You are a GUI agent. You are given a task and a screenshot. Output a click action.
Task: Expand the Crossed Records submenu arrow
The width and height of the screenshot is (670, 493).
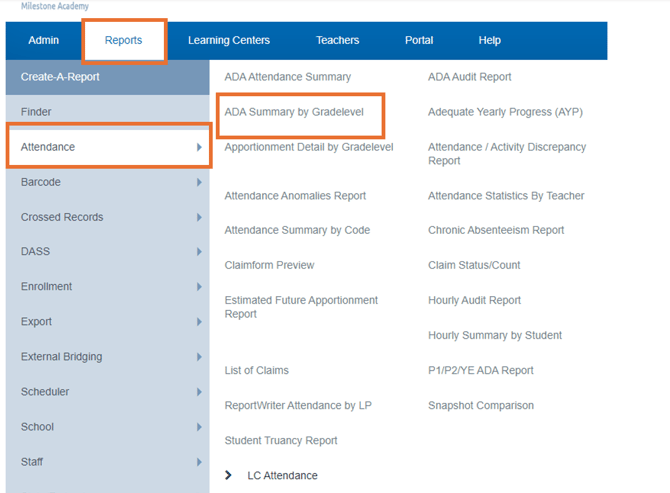coord(199,217)
